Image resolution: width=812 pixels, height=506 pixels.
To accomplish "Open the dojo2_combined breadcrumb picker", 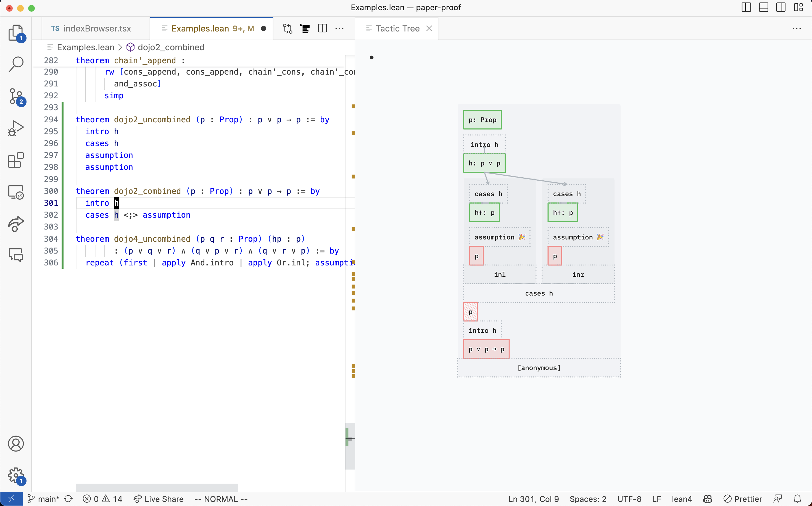I will 171,47.
